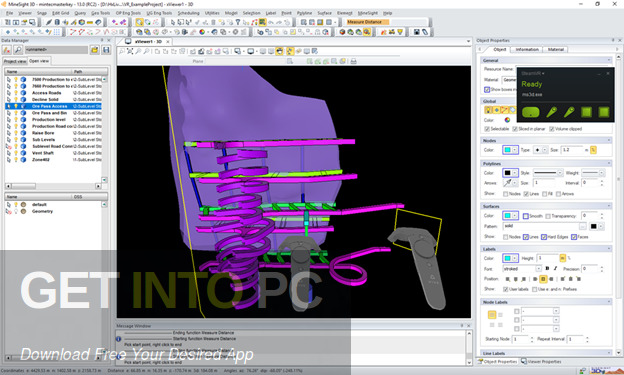
Task: Select the Vent Shaft row in Data Manager
Action: (54, 153)
